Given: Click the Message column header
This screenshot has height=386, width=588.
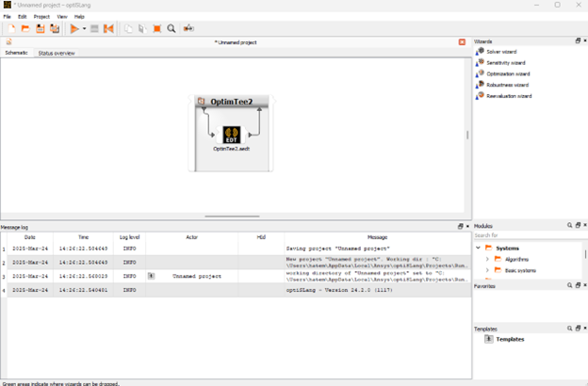Looking at the screenshot, I should tap(377, 237).
